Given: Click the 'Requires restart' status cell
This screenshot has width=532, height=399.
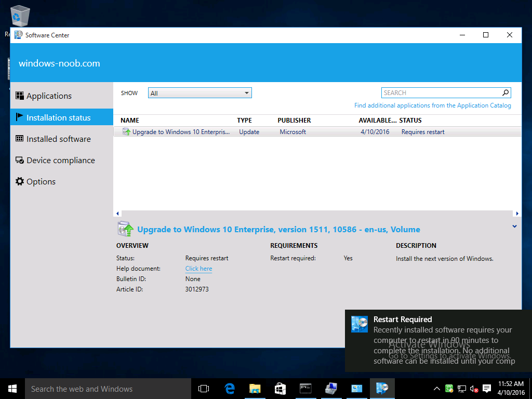Looking at the screenshot, I should coord(423,132).
